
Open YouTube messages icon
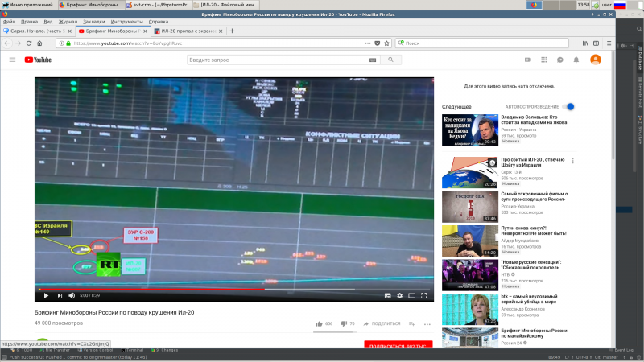point(559,60)
